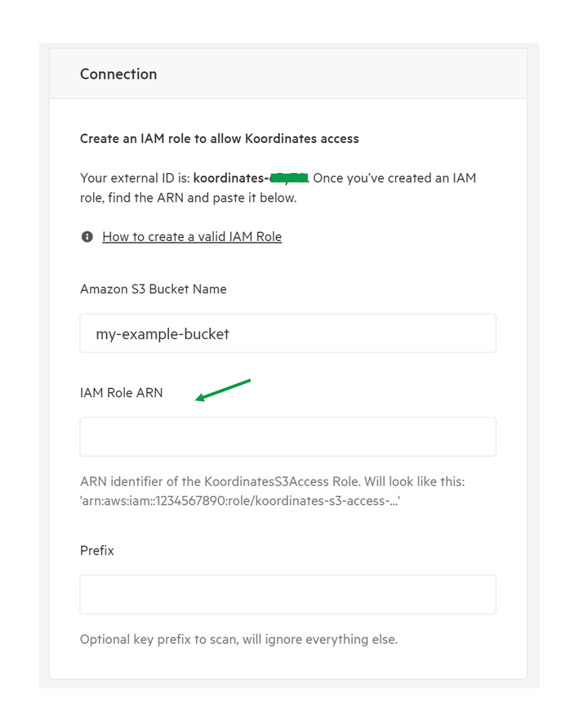Click the bold heading 'Create an IAM role to allow Koordinates access'
This screenshot has width=588, height=724.
click(219, 138)
